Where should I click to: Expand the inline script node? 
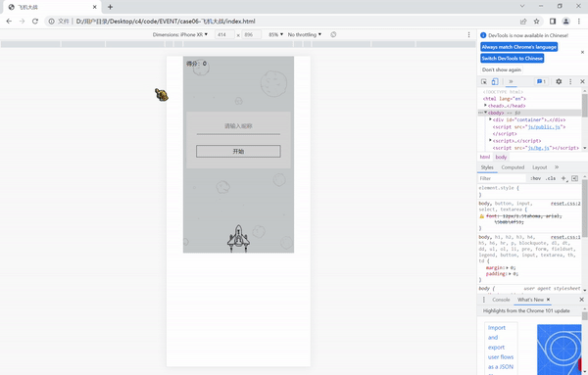click(490, 140)
